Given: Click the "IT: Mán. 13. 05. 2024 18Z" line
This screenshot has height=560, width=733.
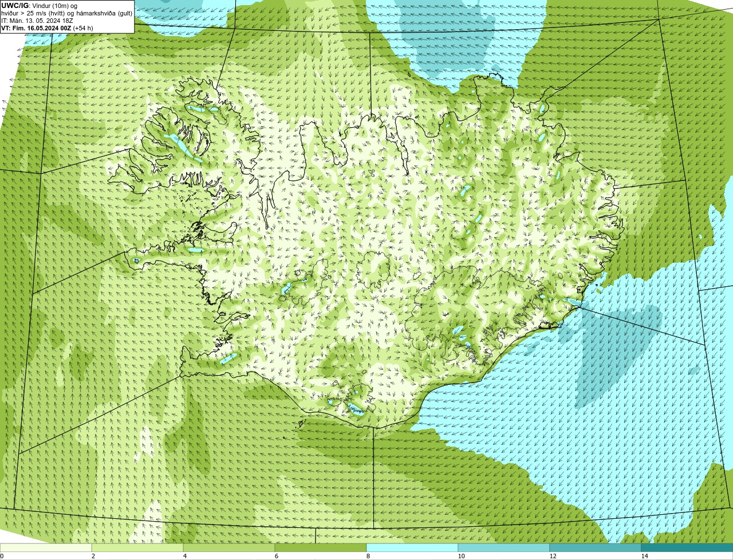Looking at the screenshot, I should [37, 20].
